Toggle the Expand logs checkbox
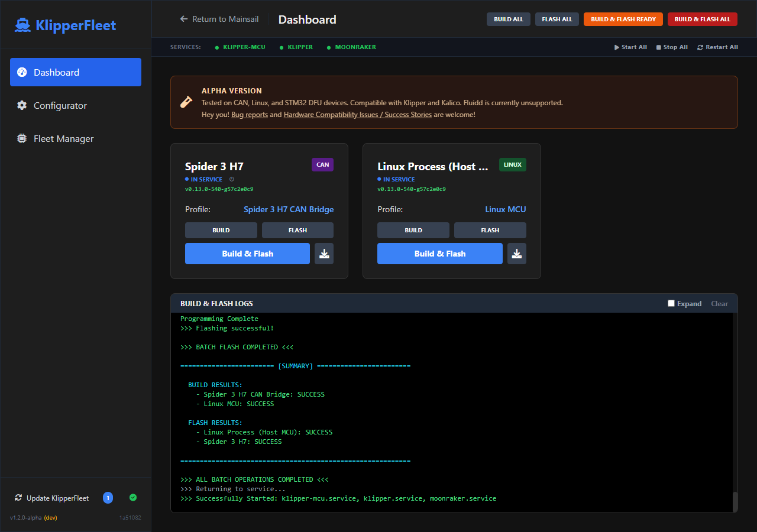Viewport: 757px width, 532px height. point(671,303)
